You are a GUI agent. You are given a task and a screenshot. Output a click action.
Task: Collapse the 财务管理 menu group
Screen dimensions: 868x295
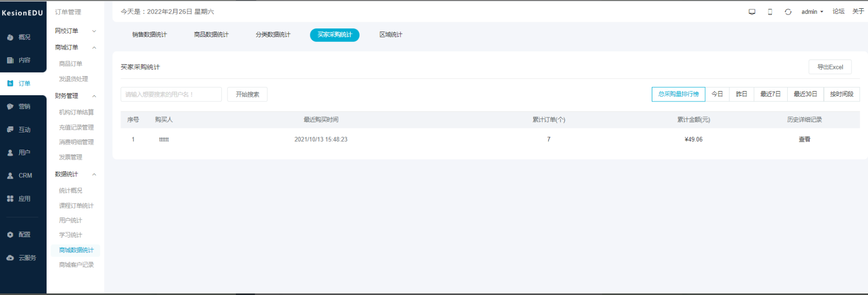(x=76, y=96)
